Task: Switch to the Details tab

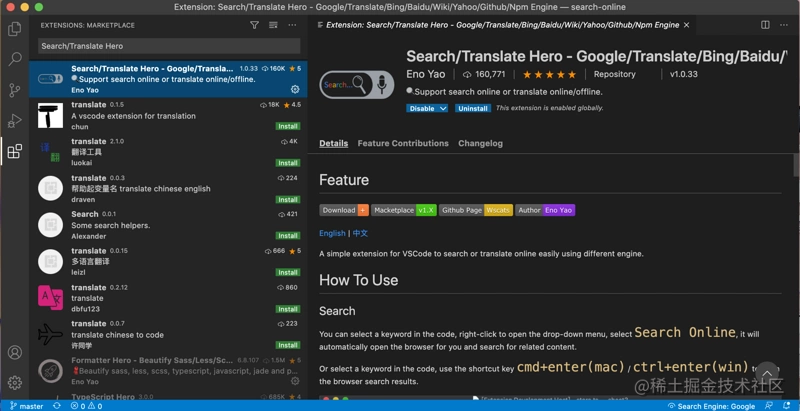Action: pos(334,143)
